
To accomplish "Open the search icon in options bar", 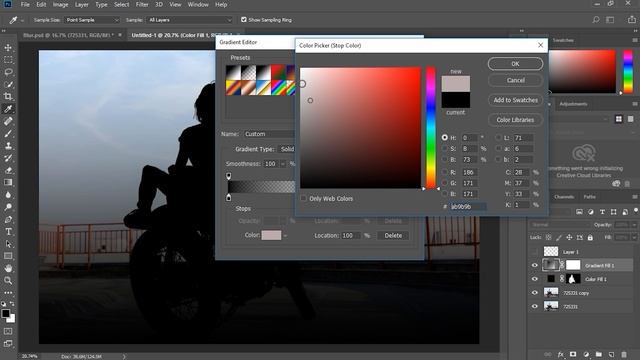I will pyautogui.click(x=596, y=20).
